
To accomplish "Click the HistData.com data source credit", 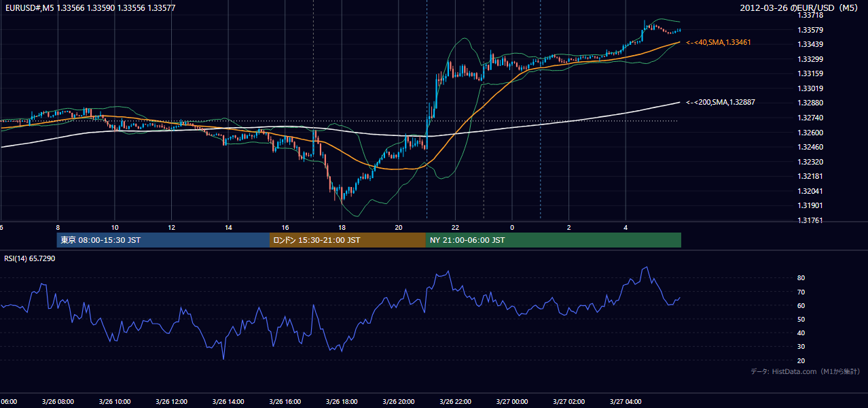I will click(x=806, y=371).
